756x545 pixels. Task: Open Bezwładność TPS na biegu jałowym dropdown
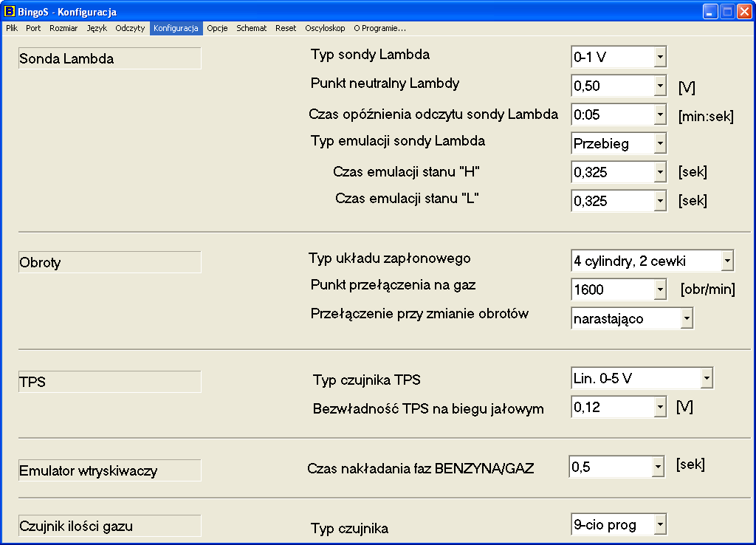pyautogui.click(x=660, y=407)
